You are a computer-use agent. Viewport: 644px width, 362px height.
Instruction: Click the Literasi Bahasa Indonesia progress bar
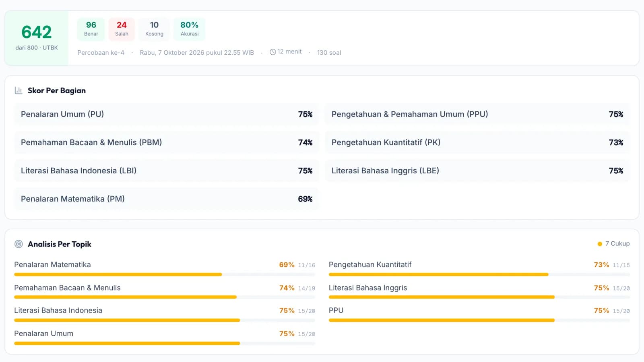pos(165,320)
